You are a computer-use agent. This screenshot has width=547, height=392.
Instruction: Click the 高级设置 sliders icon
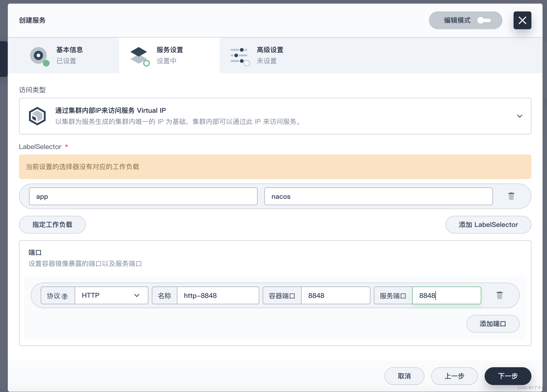pyautogui.click(x=240, y=56)
